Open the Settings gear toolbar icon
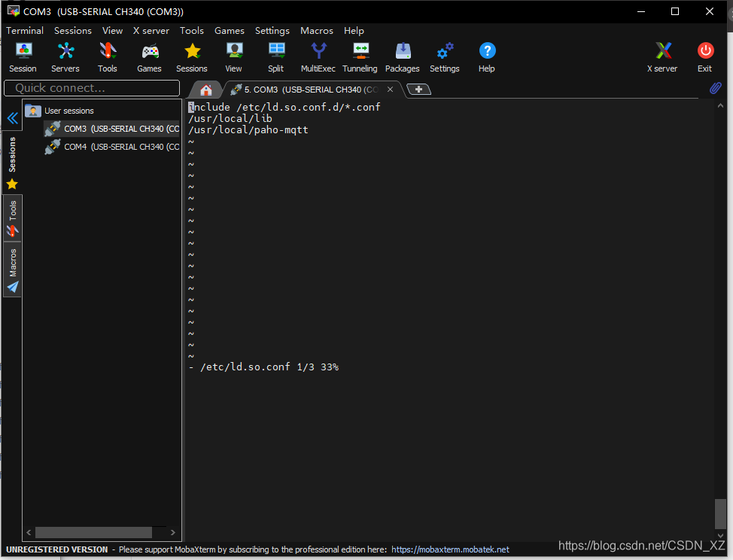733x560 pixels. coord(445,57)
